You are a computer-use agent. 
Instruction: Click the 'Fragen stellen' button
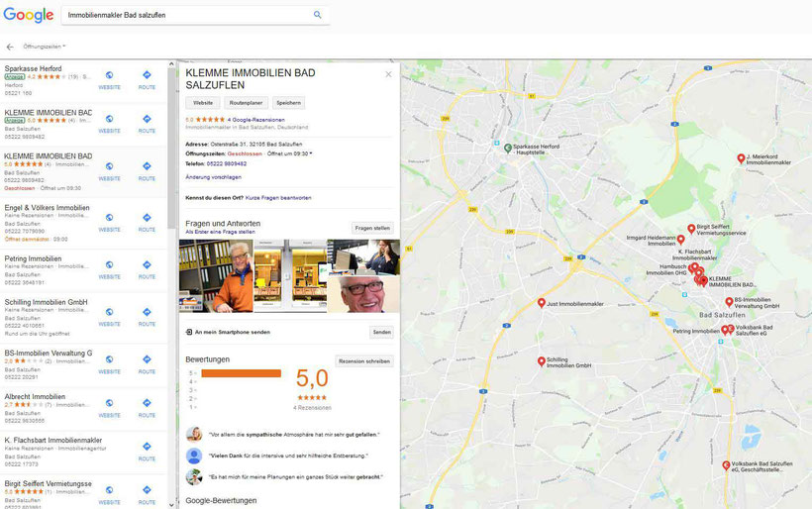click(372, 229)
